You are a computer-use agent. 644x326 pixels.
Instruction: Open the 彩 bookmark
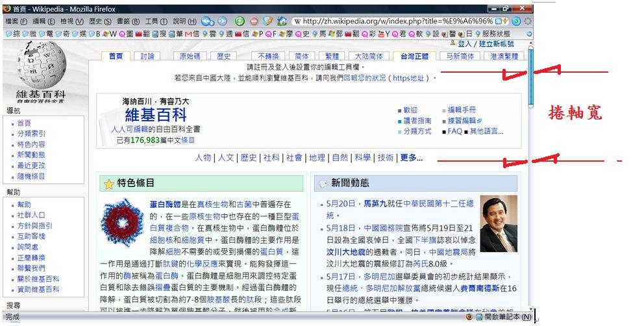(x=368, y=34)
